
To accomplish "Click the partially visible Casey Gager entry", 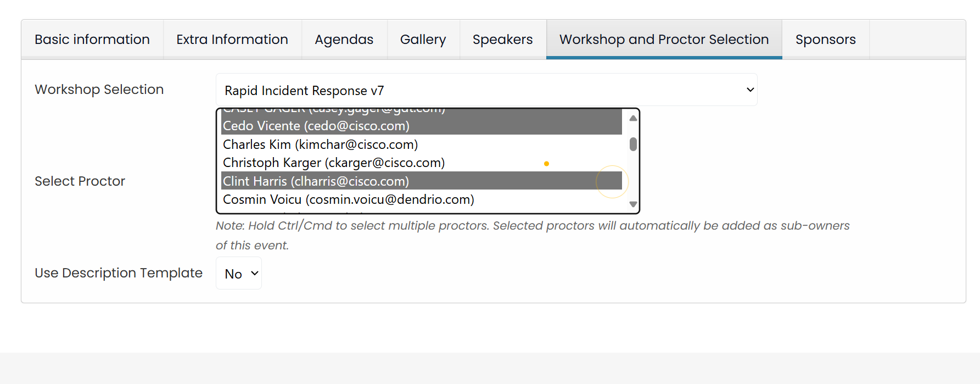I will 334,111.
